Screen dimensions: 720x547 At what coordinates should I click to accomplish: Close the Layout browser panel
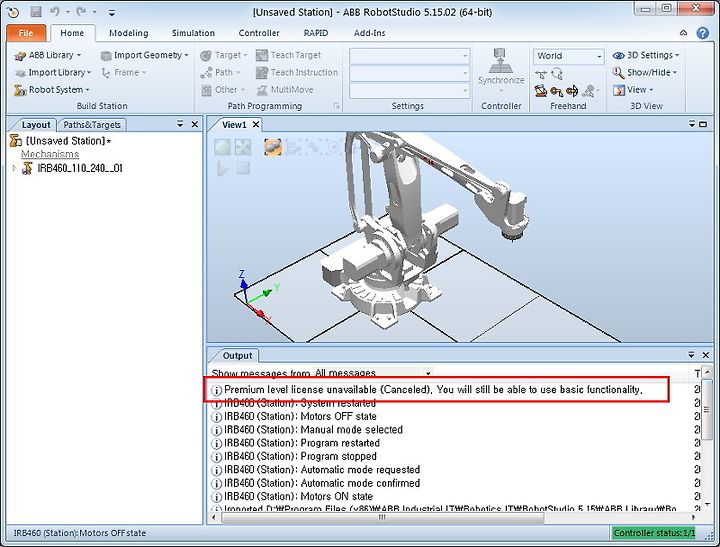(x=195, y=124)
